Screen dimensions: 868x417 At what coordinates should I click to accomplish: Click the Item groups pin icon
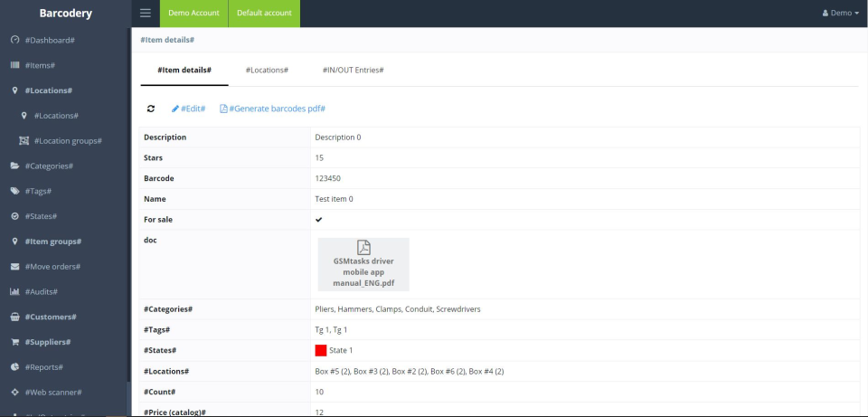click(15, 242)
